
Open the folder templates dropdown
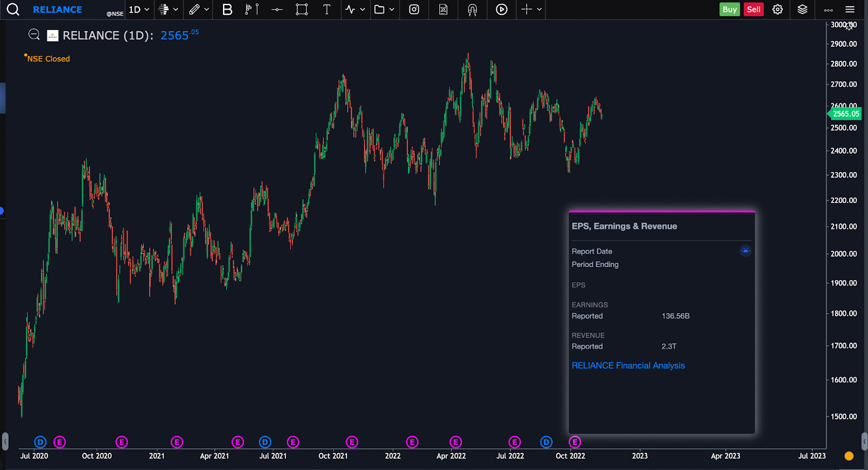pyautogui.click(x=384, y=9)
